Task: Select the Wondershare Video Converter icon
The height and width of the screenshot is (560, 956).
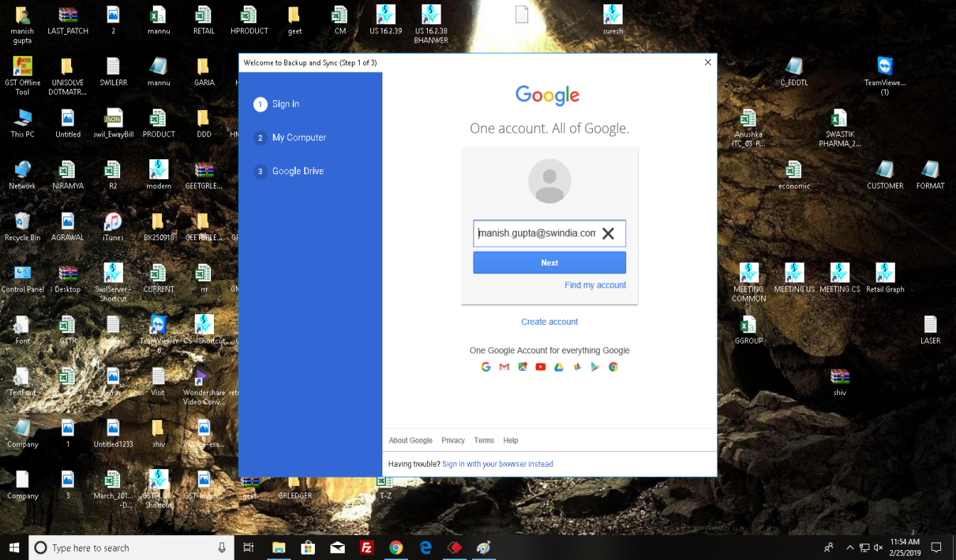Action: coord(204,387)
